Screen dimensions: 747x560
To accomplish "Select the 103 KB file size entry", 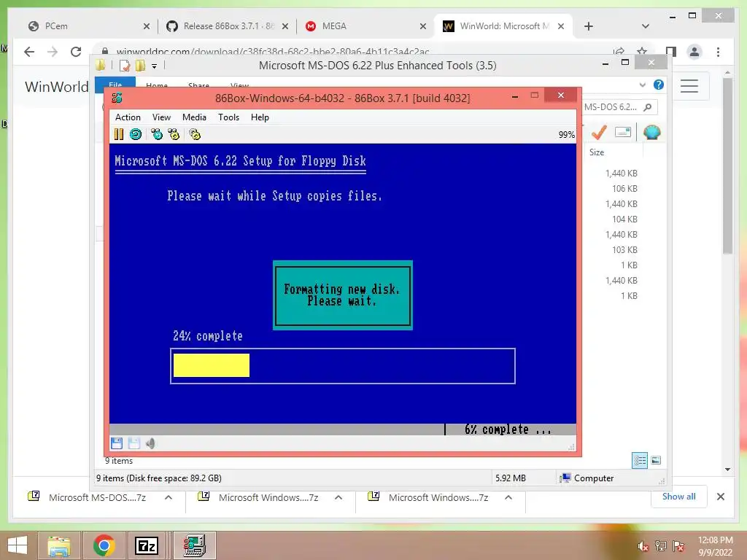I will tap(624, 249).
